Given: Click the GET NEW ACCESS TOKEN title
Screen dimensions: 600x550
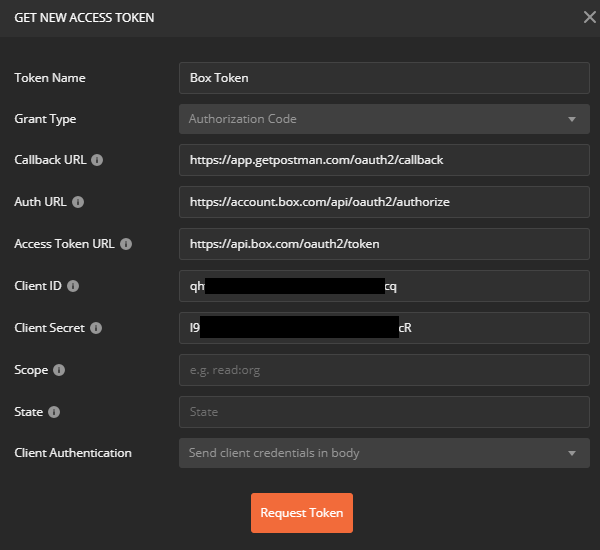Looking at the screenshot, I should [84, 18].
